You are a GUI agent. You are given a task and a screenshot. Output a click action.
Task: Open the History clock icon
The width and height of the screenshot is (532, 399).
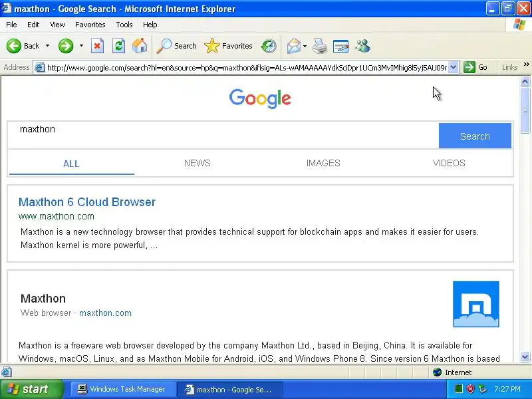click(x=269, y=46)
